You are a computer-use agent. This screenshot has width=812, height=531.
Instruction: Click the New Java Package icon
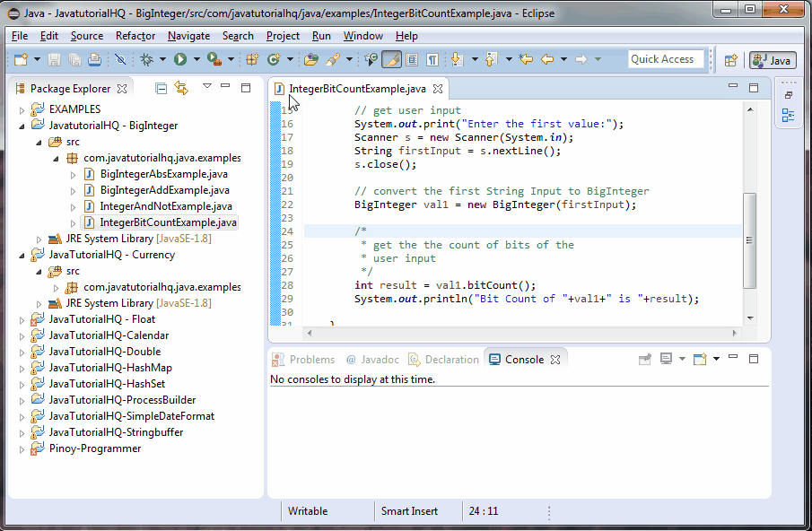[x=252, y=59]
